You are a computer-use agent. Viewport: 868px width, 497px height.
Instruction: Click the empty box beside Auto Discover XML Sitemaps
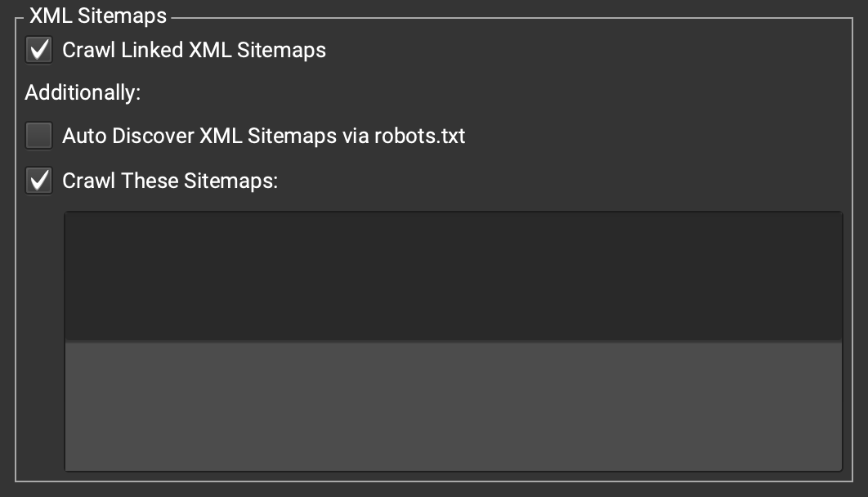click(x=38, y=136)
